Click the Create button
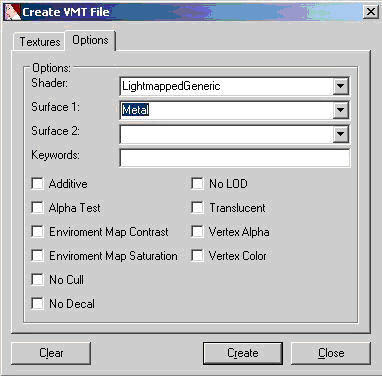Image resolution: width=382 pixels, height=376 pixels. click(x=243, y=353)
